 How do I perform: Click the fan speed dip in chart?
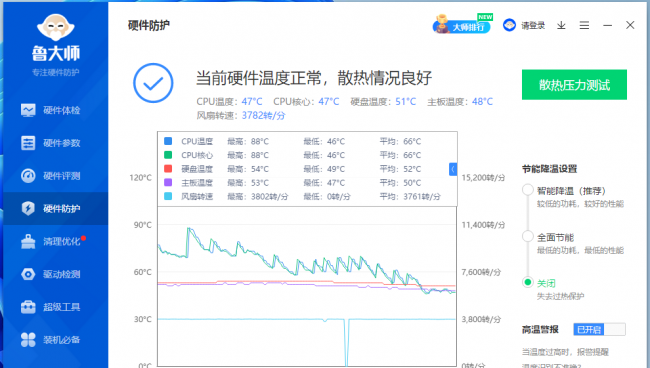tap(346, 344)
